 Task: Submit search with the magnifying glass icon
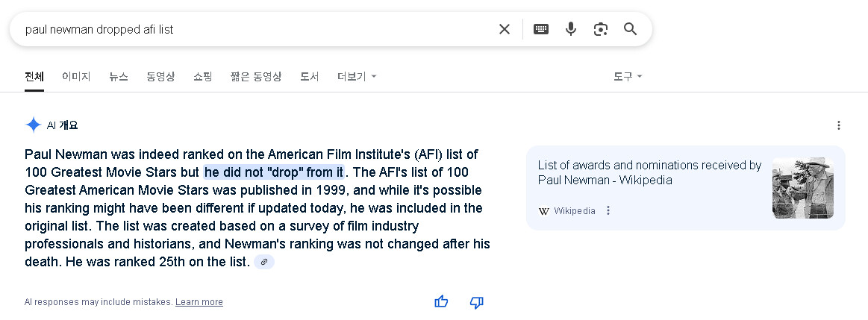click(631, 29)
